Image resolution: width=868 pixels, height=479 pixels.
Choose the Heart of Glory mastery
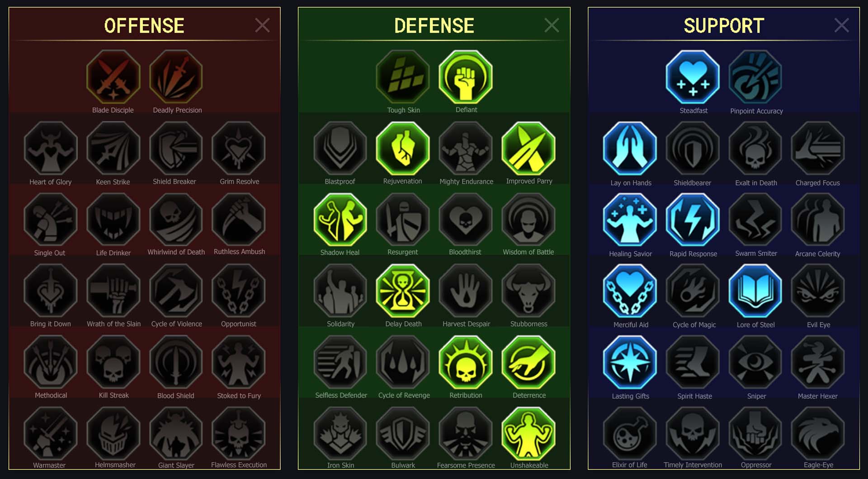tap(50, 148)
